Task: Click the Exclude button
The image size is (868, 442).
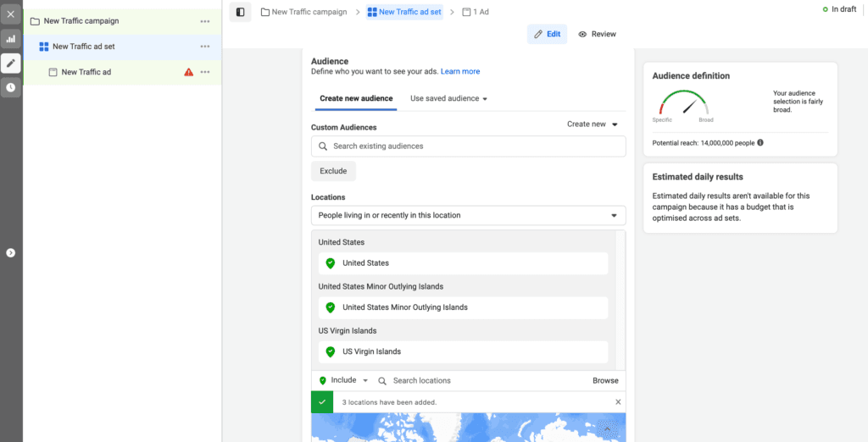Action: [x=333, y=171]
